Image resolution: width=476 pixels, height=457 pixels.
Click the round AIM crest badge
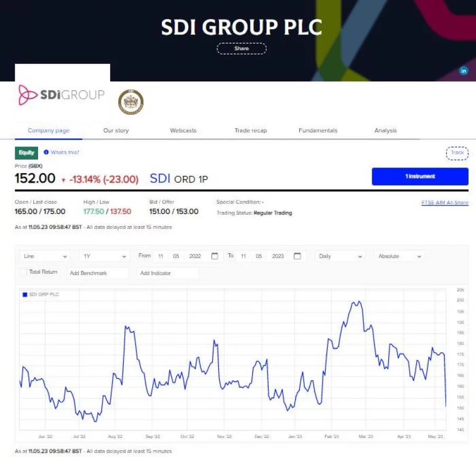[131, 102]
